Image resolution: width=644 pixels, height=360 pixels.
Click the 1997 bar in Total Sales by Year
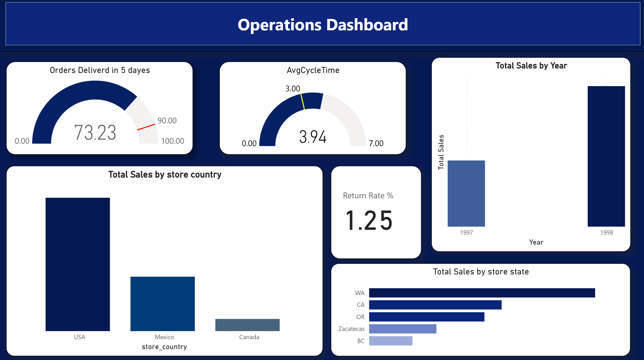[466, 193]
